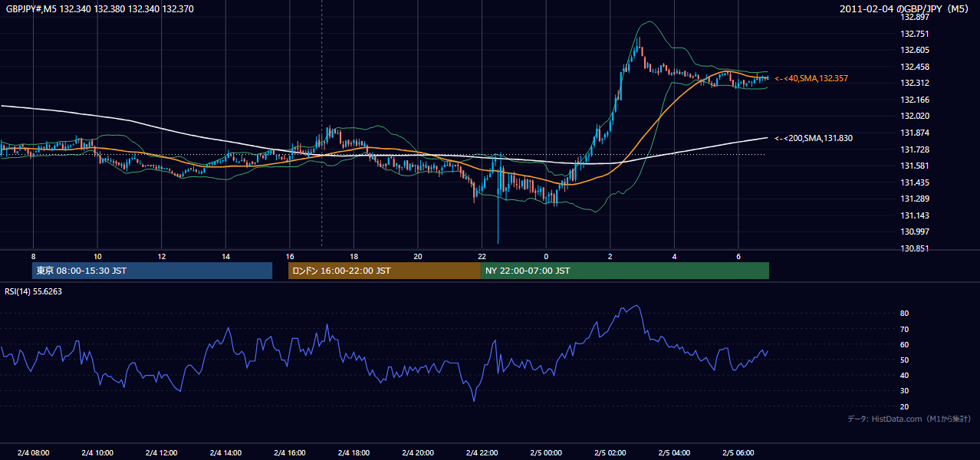980x460 pixels.
Task: Click the 2/4 18:00 date label
Action: click(354, 452)
